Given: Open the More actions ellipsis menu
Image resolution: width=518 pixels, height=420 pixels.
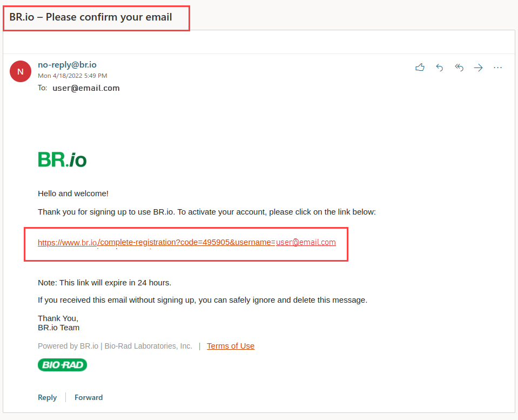Looking at the screenshot, I should (497, 68).
